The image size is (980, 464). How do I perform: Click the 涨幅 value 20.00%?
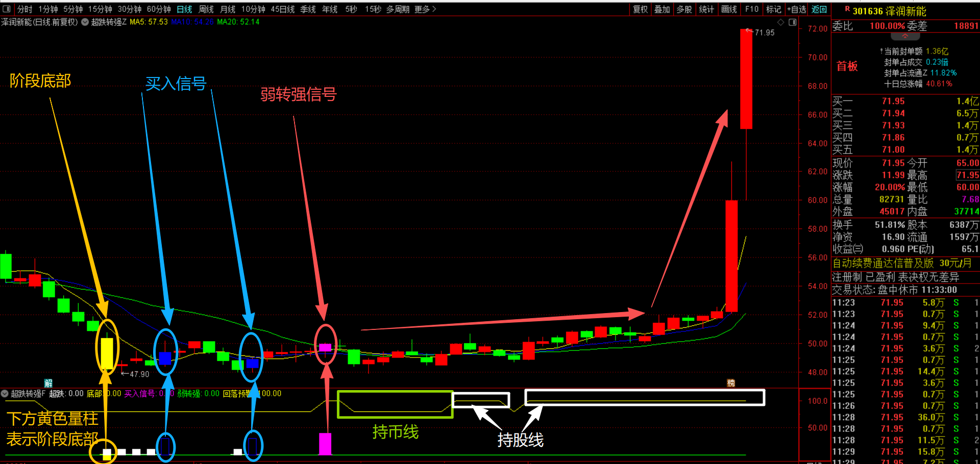point(890,187)
